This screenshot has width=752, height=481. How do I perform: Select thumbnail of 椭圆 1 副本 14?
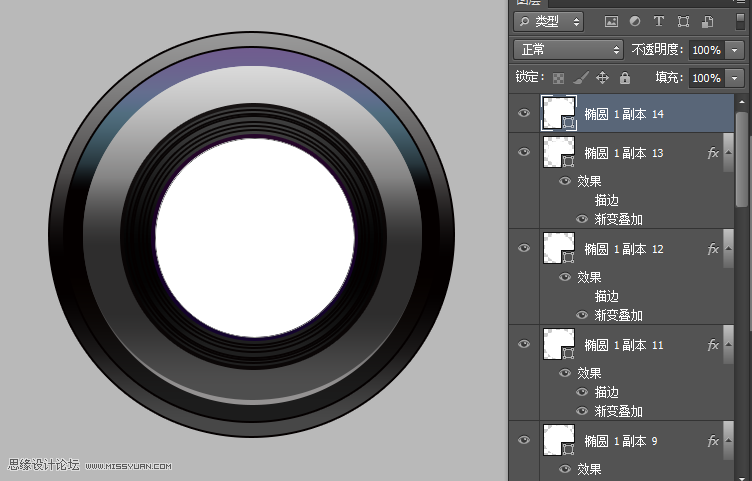(559, 113)
